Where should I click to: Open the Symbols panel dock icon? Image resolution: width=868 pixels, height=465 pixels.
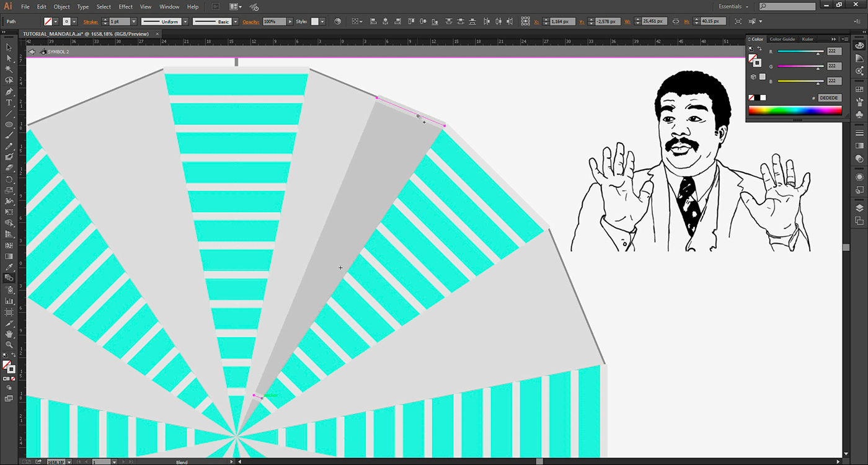859,115
